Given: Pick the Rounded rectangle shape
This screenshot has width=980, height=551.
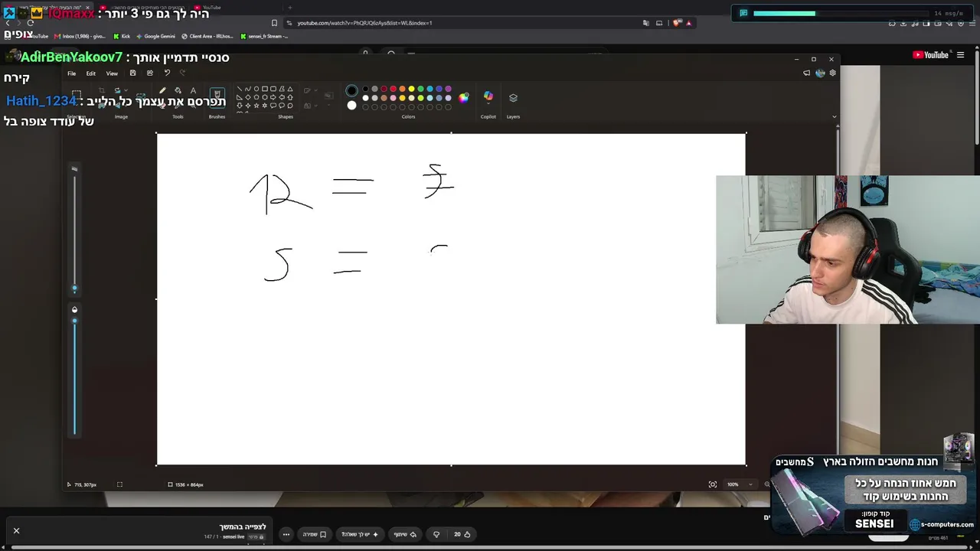Looking at the screenshot, I should point(273,89).
